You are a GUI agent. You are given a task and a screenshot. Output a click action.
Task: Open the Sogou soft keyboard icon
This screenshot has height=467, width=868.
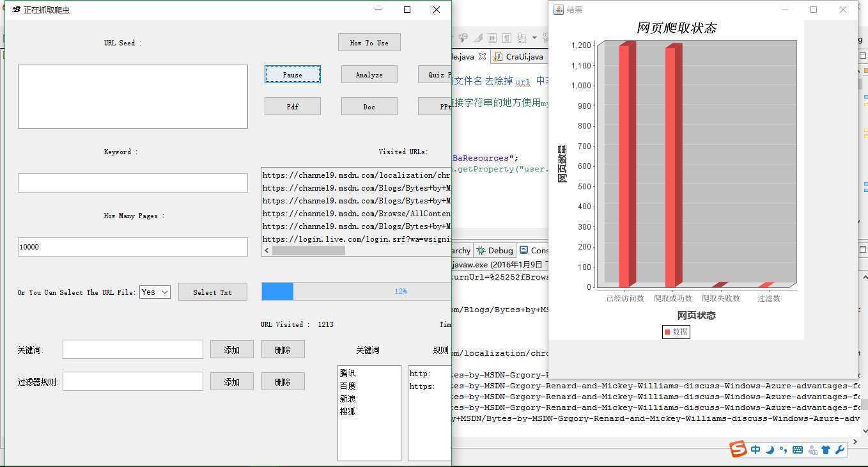point(798,450)
